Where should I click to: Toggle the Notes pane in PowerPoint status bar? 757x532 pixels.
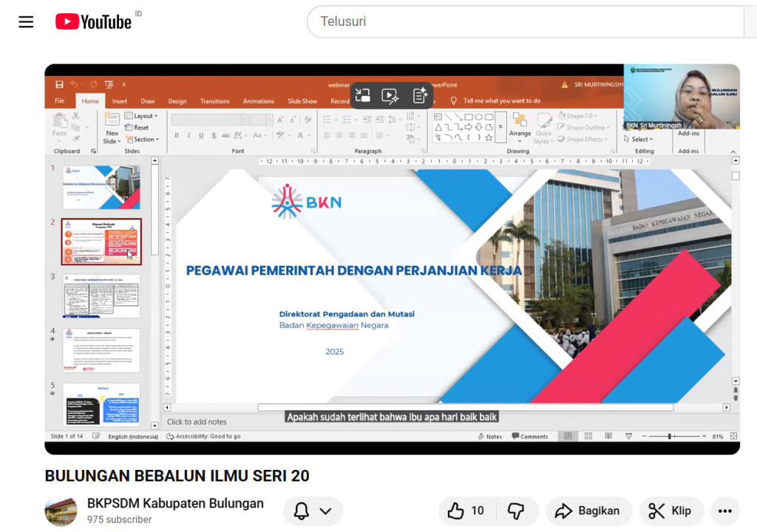click(489, 437)
